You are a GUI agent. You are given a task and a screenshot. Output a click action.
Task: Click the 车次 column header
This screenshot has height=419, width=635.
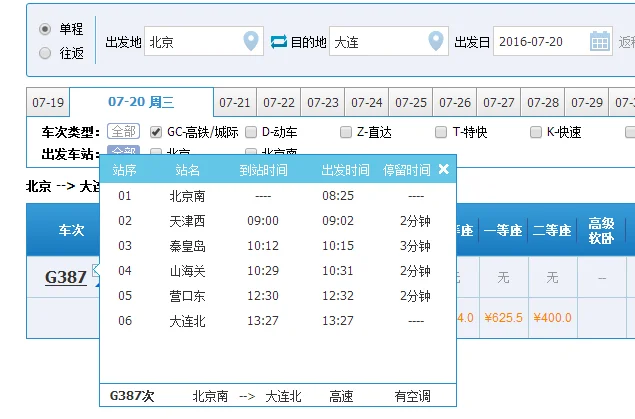(71, 230)
